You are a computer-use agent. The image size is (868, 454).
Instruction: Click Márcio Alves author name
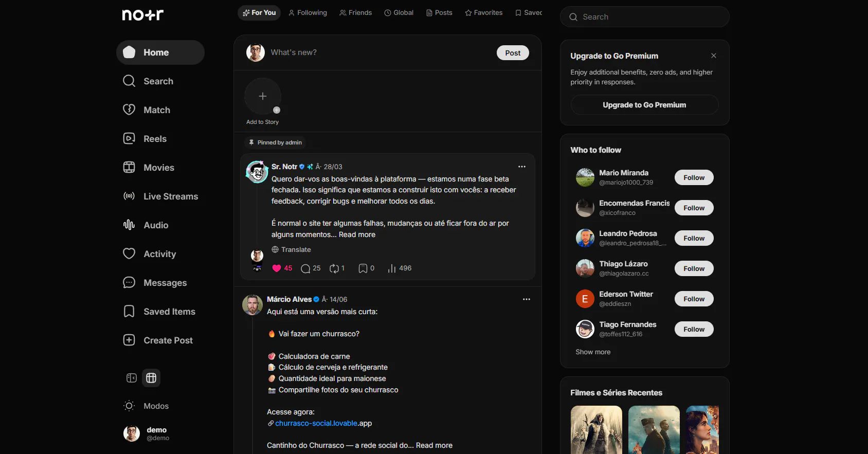(289, 299)
